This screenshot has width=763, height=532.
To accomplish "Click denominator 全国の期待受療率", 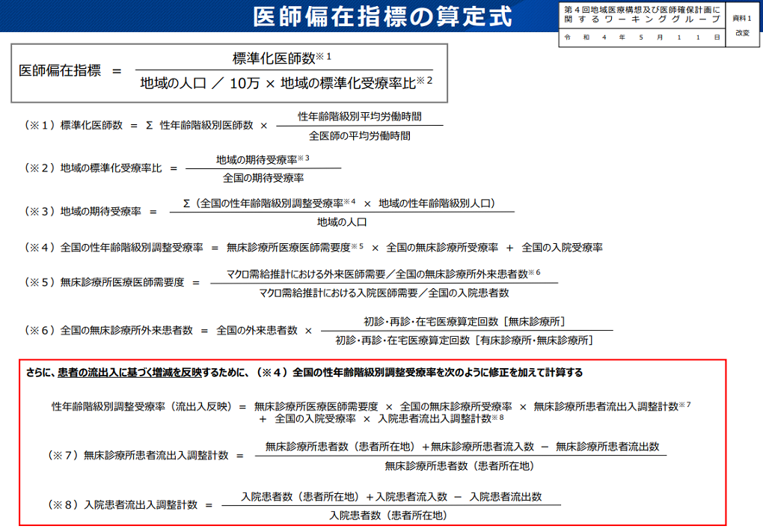I will [263, 178].
